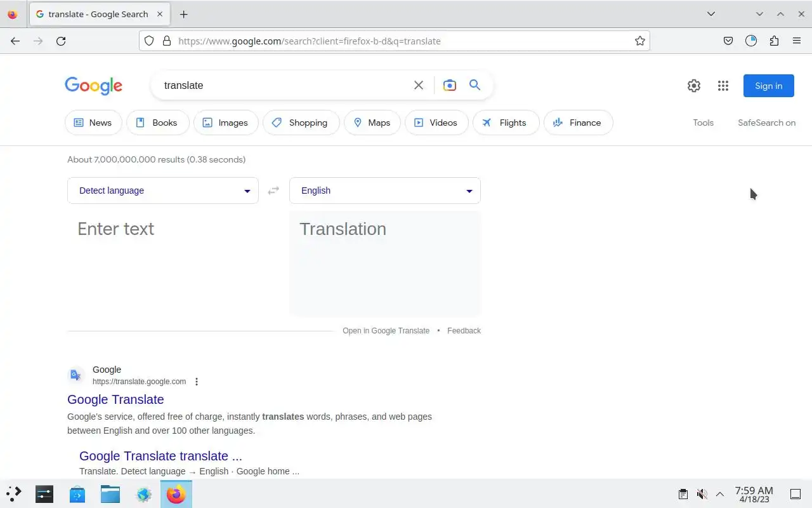The image size is (812, 508).
Task: List all open tabs
Action: 711,14
